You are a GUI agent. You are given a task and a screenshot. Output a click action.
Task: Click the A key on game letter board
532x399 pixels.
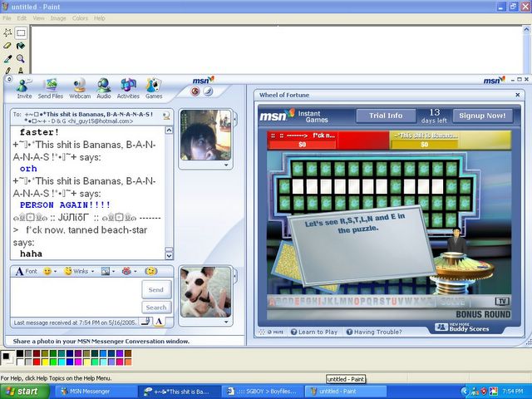pos(272,302)
